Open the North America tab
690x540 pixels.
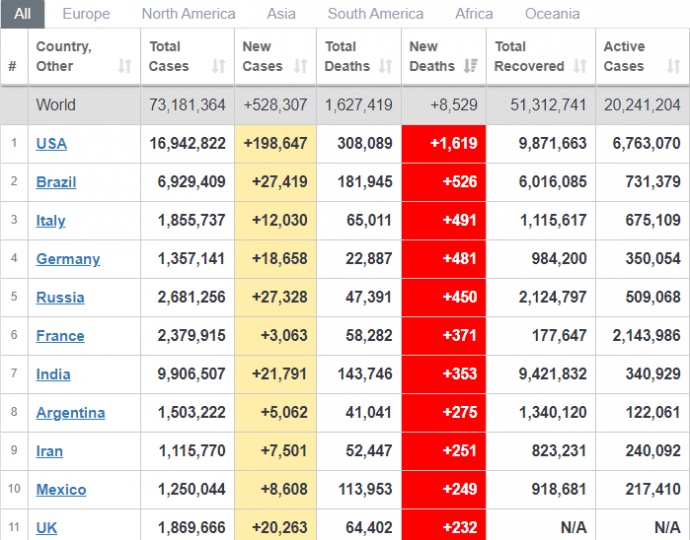click(x=188, y=14)
